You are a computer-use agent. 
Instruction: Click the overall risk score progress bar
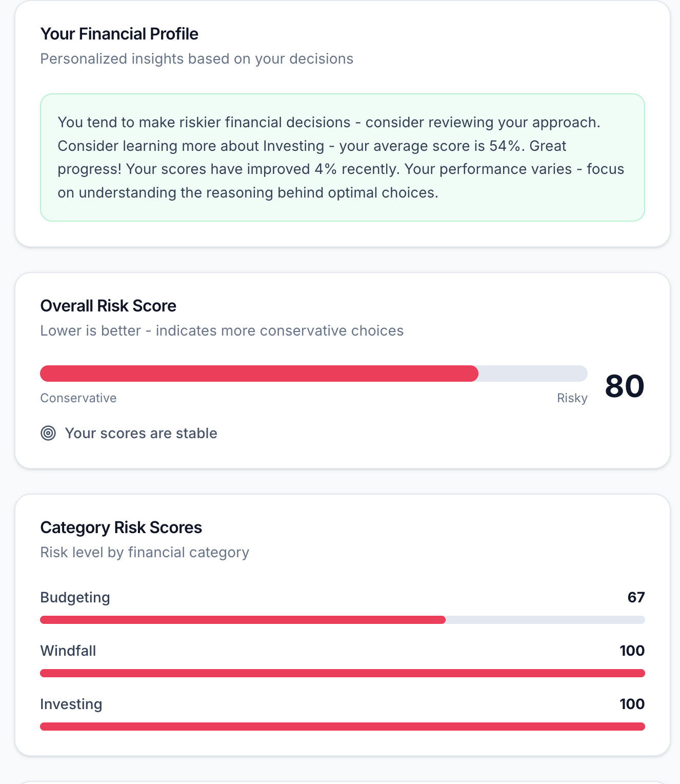tap(313, 374)
